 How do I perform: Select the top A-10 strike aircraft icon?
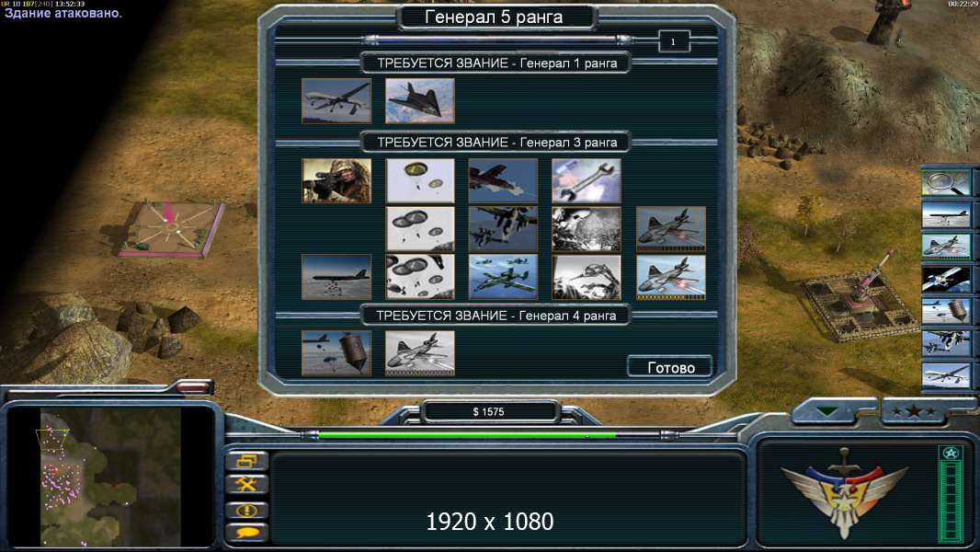(503, 180)
